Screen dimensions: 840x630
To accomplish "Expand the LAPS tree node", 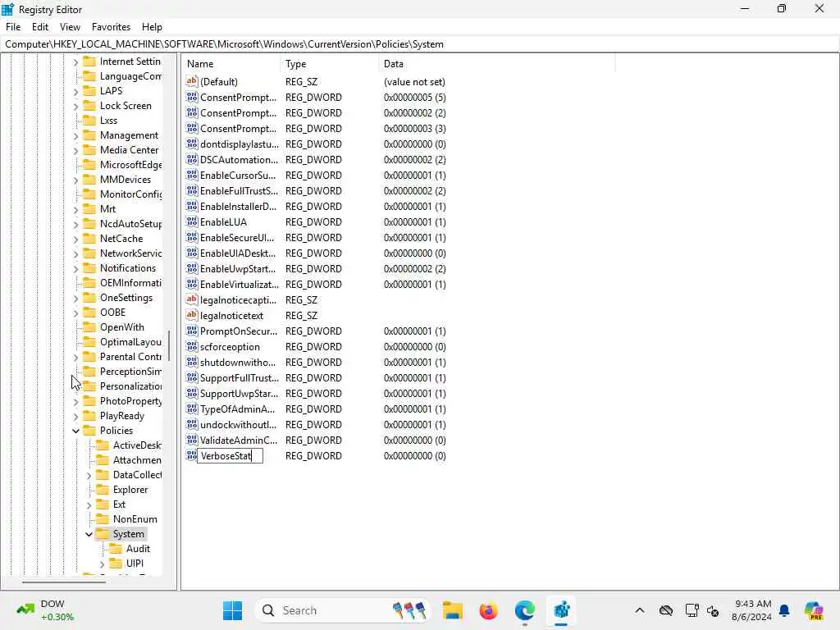I will 75,91.
